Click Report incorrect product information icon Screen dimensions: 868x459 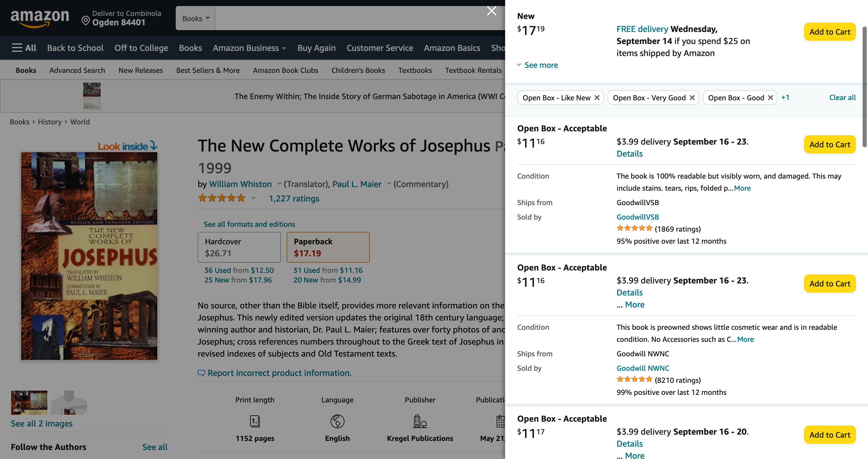pos(201,373)
